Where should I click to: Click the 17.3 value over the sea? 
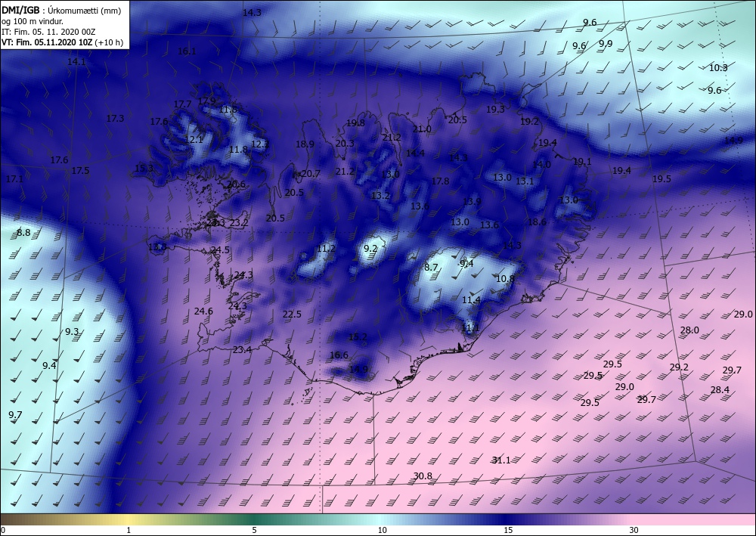tap(115, 118)
